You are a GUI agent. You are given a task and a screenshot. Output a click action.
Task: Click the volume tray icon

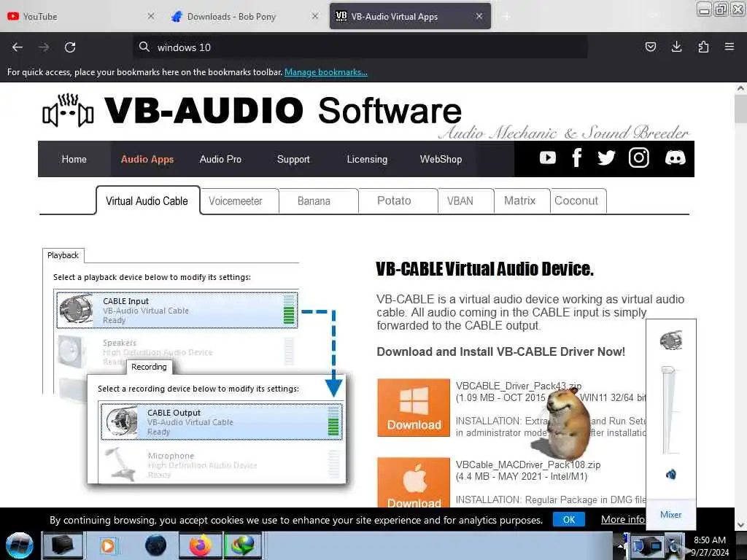pyautogui.click(x=673, y=545)
